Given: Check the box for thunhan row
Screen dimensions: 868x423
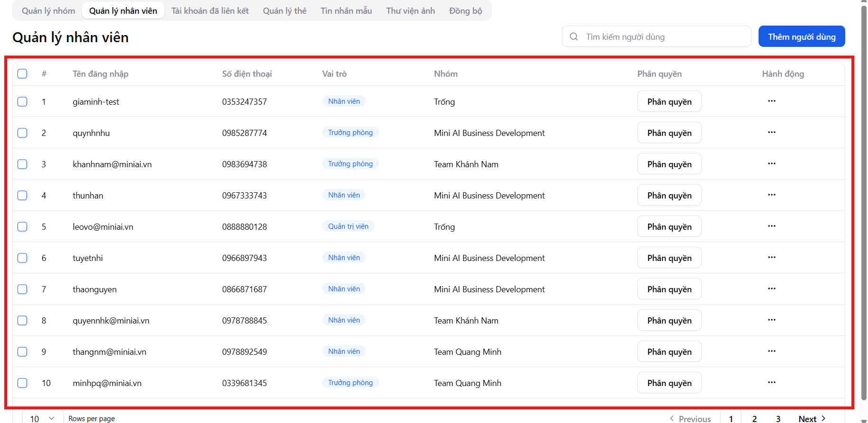Looking at the screenshot, I should (22, 196).
